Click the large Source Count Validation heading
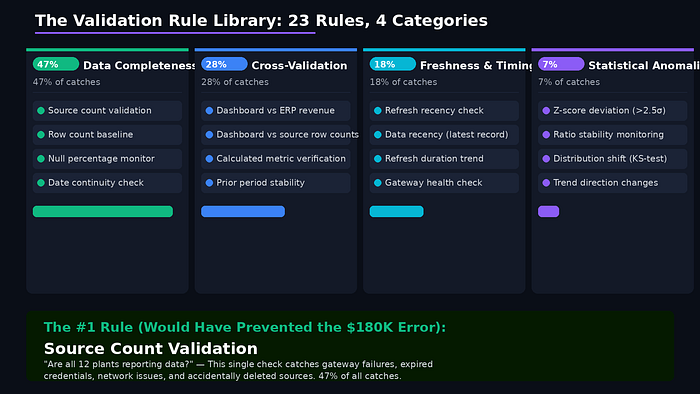The height and width of the screenshot is (394, 700). pos(151,348)
